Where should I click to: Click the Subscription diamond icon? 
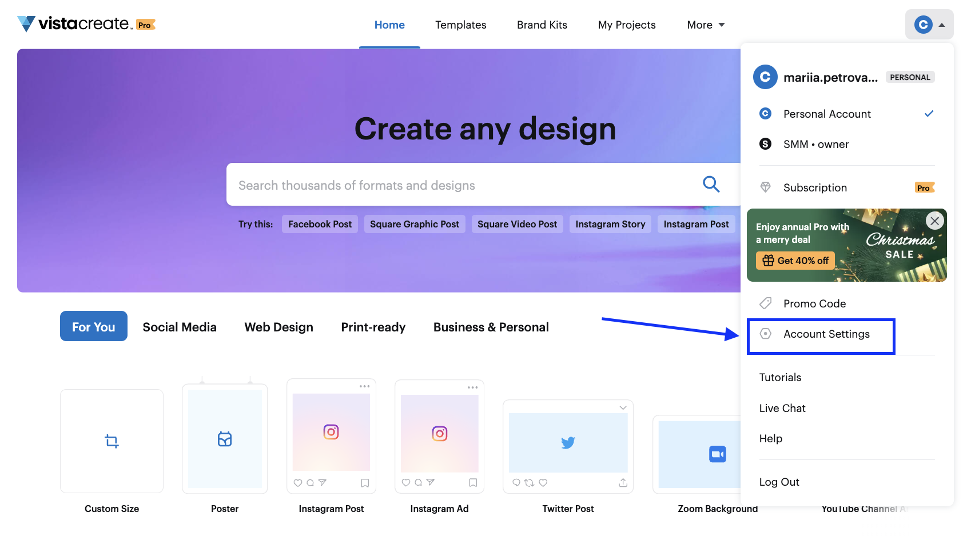765,187
